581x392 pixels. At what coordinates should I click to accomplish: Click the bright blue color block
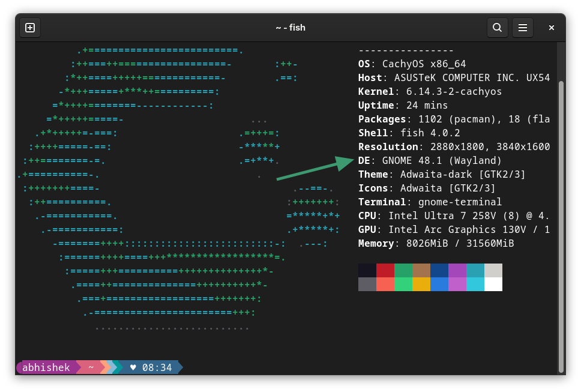coord(439,284)
